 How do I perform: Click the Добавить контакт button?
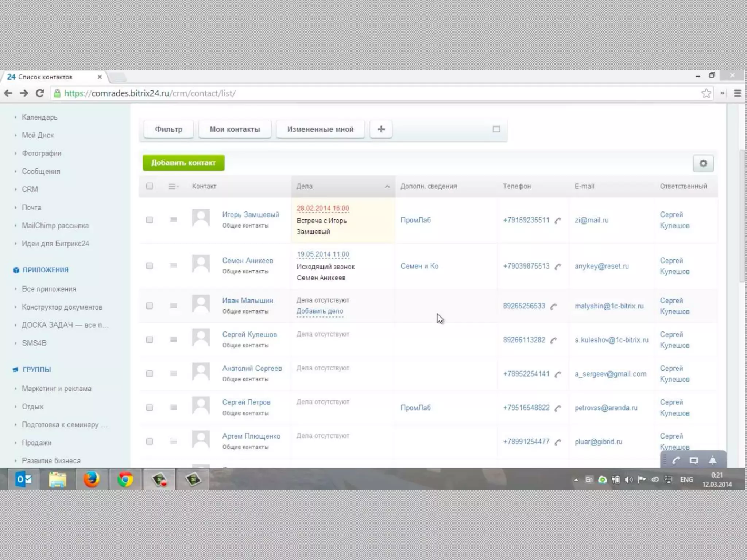[183, 163]
